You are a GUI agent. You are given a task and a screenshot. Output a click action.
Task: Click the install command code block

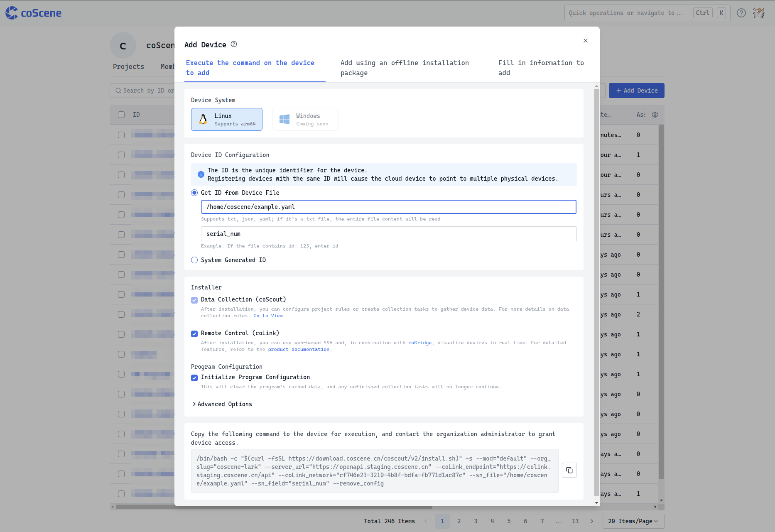[x=375, y=471]
